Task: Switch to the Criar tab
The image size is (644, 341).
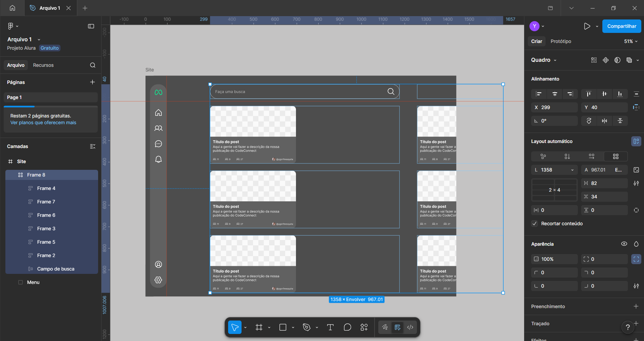Action: pyautogui.click(x=536, y=41)
